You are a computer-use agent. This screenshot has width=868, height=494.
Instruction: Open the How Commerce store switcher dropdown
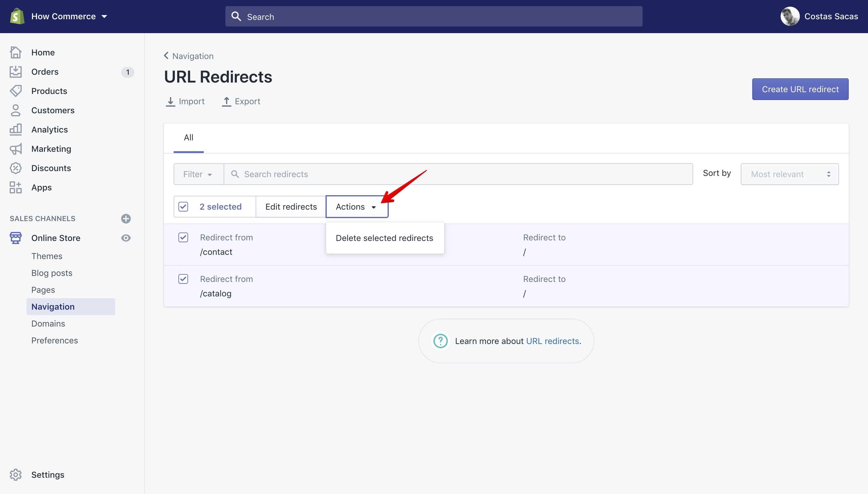coord(69,16)
